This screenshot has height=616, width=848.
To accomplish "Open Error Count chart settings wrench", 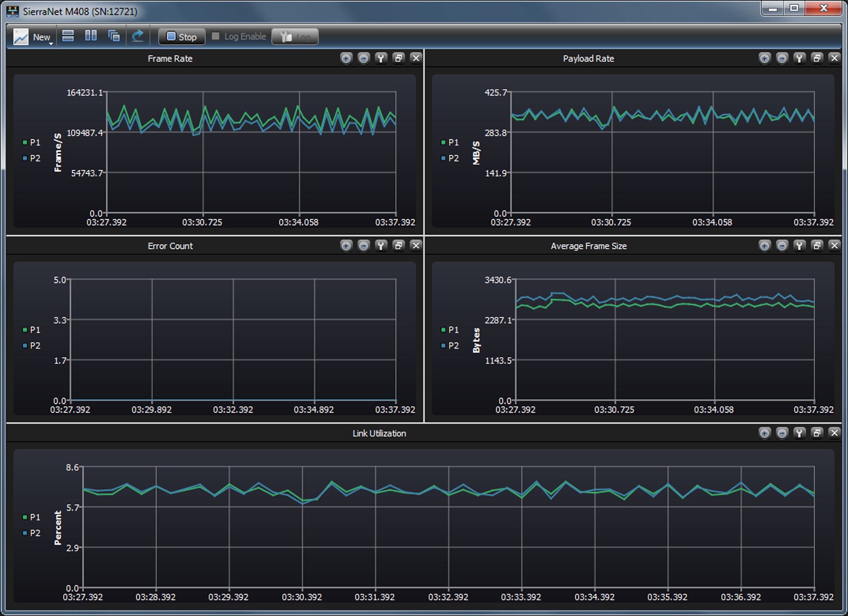I will [x=381, y=246].
